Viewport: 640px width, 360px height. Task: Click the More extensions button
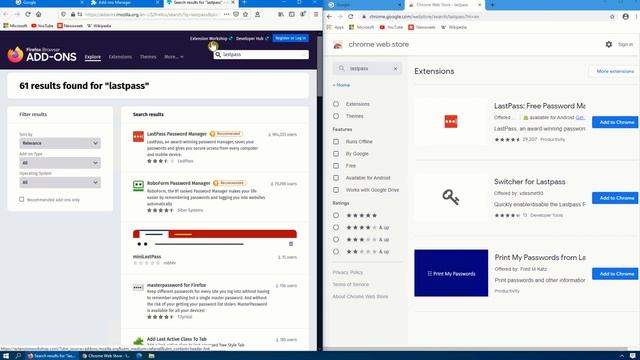[615, 71]
